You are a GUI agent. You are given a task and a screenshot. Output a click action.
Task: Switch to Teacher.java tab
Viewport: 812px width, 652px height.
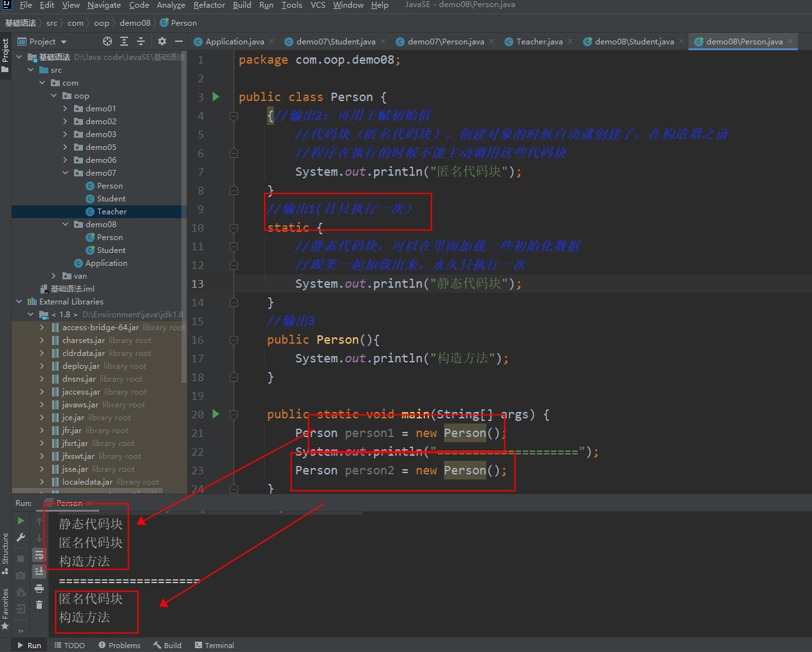[x=539, y=41]
